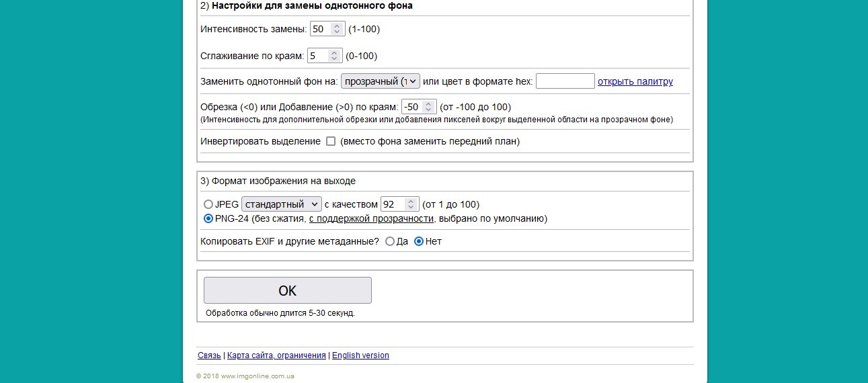Open the 'Связь' contact link
Viewport: 868px width, 383px height.
pyautogui.click(x=209, y=355)
